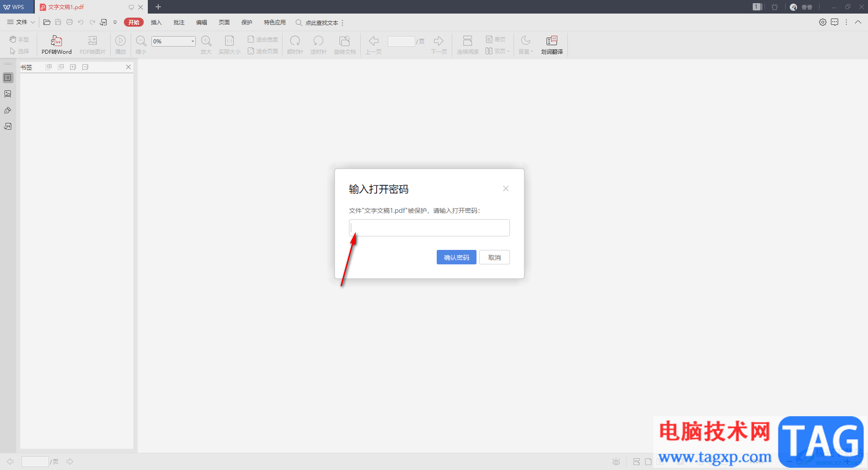
Task: Close the 文字文稿1.pdf tab
Action: [x=141, y=7]
